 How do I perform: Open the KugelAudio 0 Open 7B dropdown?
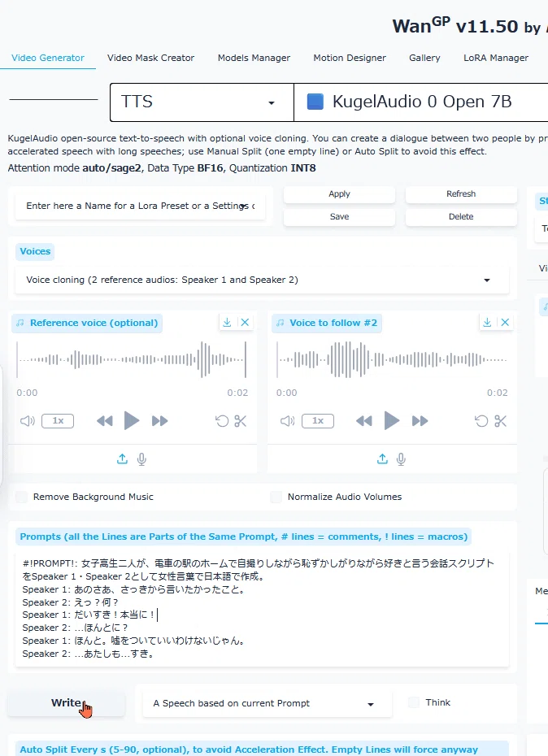(x=420, y=102)
